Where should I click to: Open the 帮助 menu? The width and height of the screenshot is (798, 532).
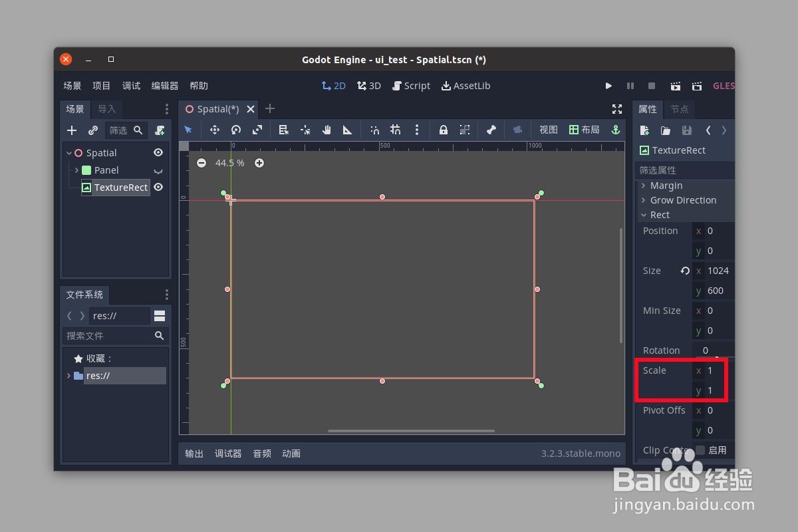199,86
